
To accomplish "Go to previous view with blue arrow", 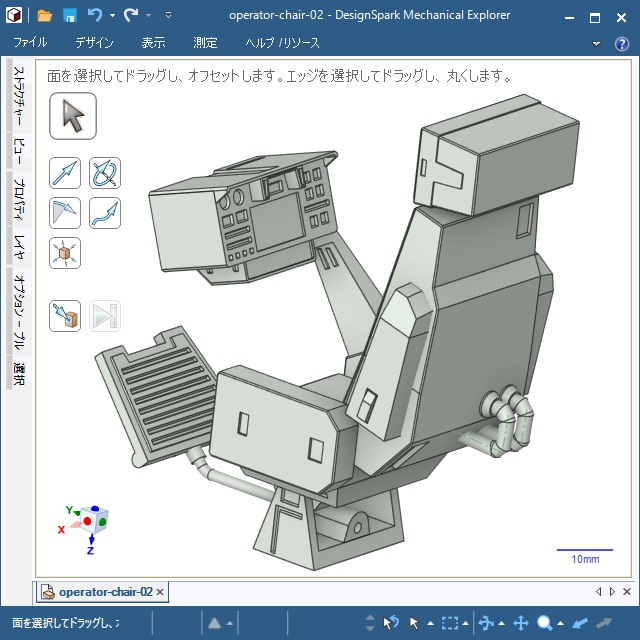I will pos(580,623).
